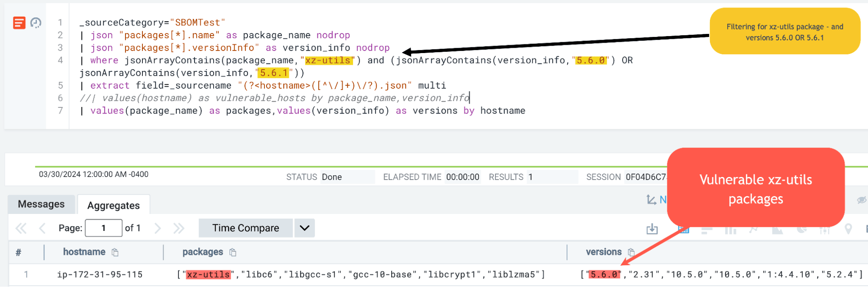The height and width of the screenshot is (287, 868).
Task: Copy the packages column header
Action: pos(233,252)
